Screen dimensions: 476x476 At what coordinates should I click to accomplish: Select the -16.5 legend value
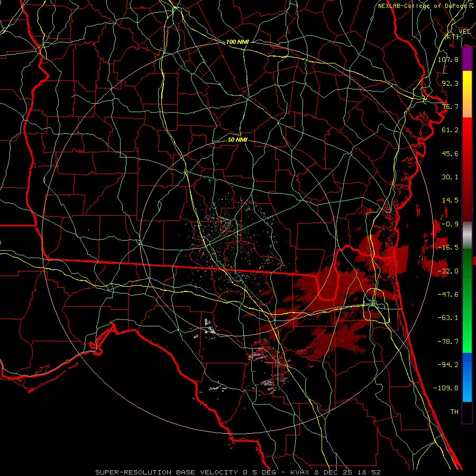448,248
